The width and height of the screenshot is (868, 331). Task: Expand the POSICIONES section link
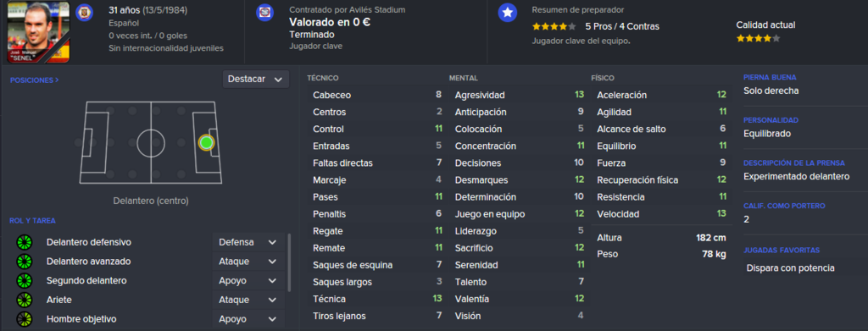tap(34, 80)
